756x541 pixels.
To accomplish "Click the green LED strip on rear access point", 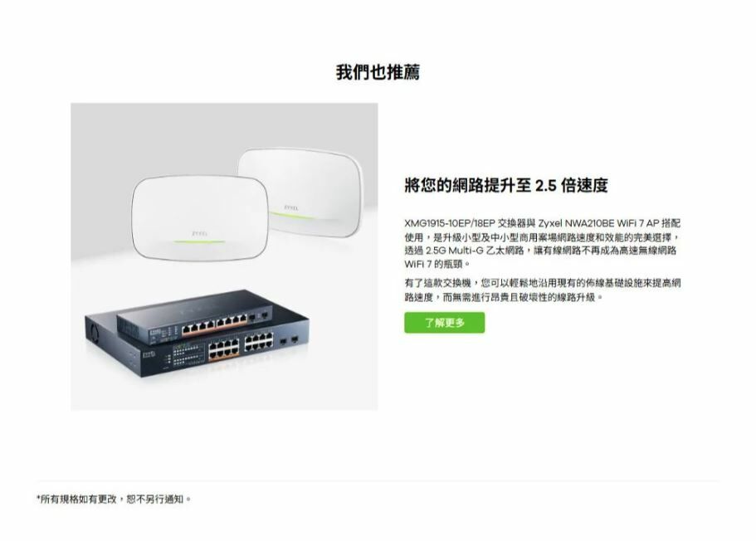I will 293,216.
